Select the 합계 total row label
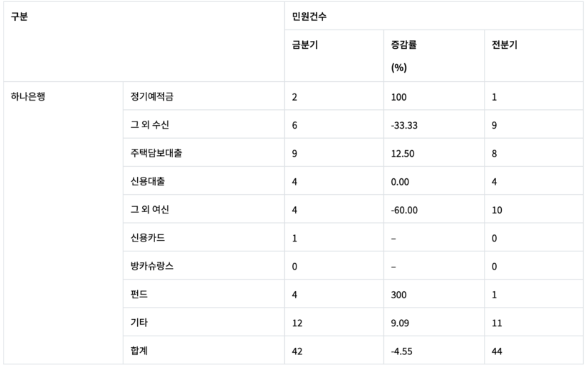This screenshot has width=588, height=368. tap(139, 351)
